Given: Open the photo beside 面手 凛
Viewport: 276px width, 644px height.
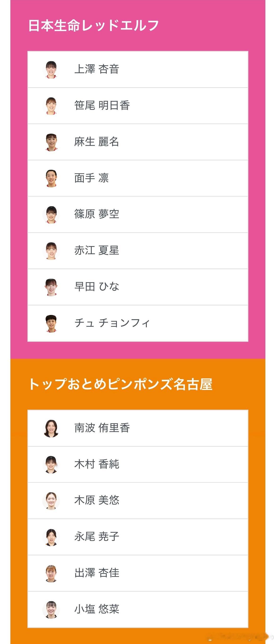Looking at the screenshot, I should point(51,178).
